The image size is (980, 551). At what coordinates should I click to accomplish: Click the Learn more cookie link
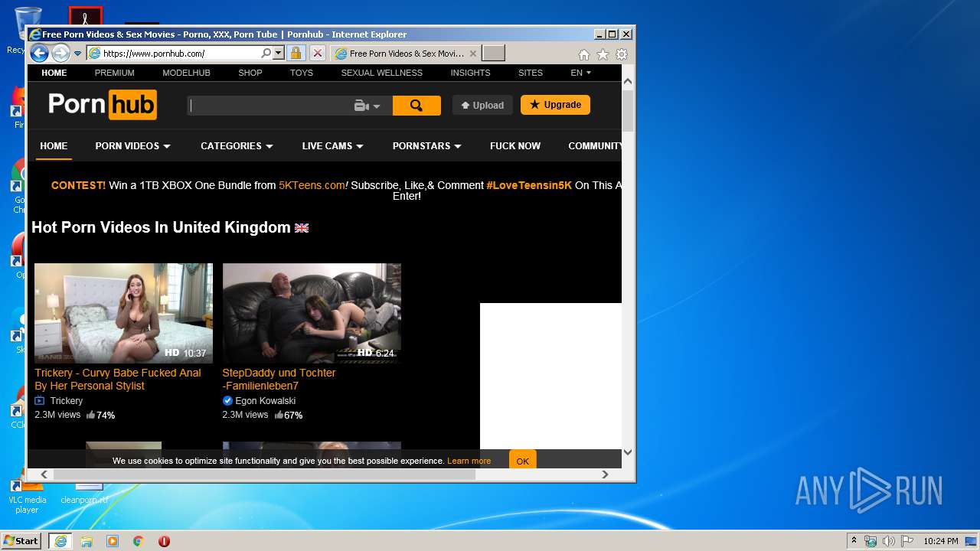tap(469, 461)
